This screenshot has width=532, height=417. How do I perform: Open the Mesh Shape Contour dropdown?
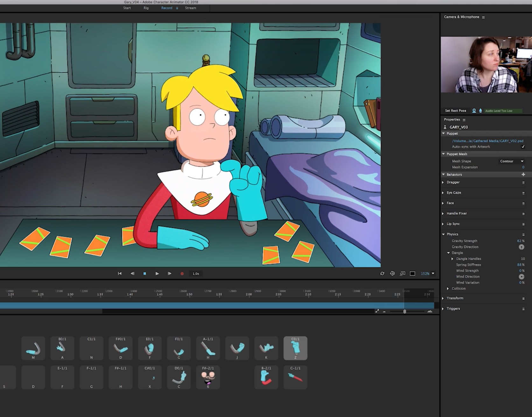[x=512, y=161]
